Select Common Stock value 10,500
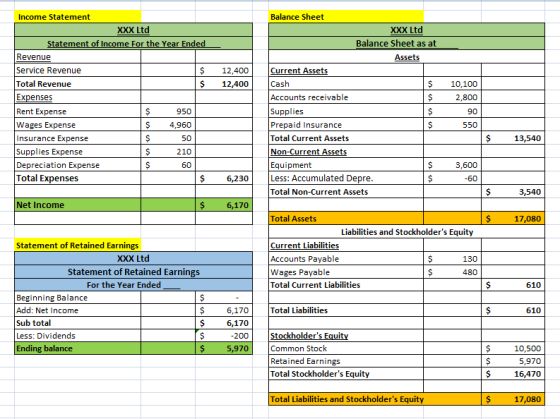The image size is (560, 419). pyautogui.click(x=513, y=348)
